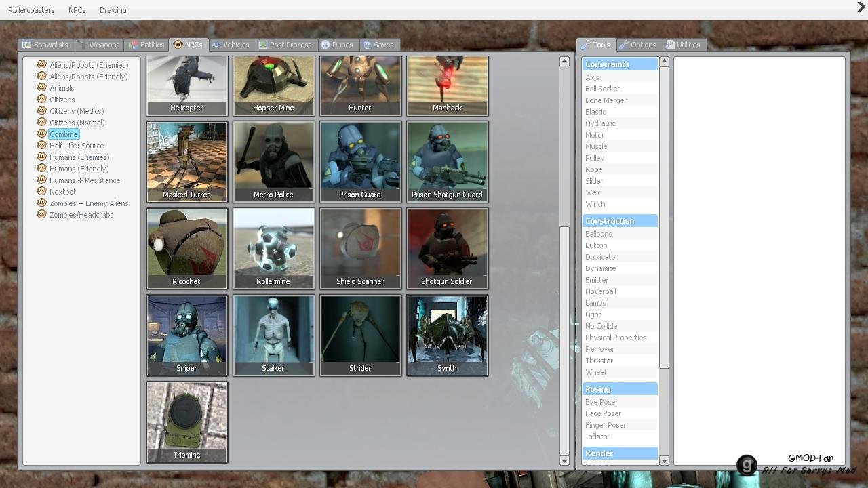The height and width of the screenshot is (488, 868).
Task: Spawn the Shotgun Soldier NPC
Action: coord(447,249)
